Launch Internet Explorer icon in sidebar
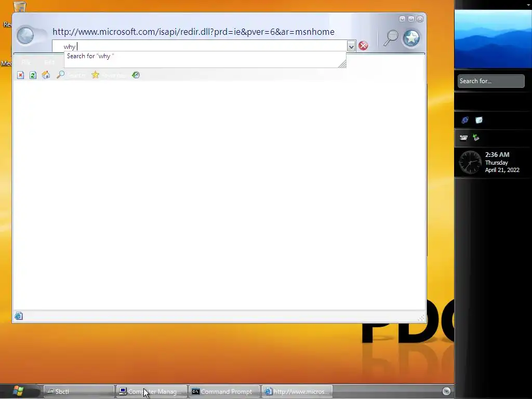The height and width of the screenshot is (399, 532). (x=465, y=120)
